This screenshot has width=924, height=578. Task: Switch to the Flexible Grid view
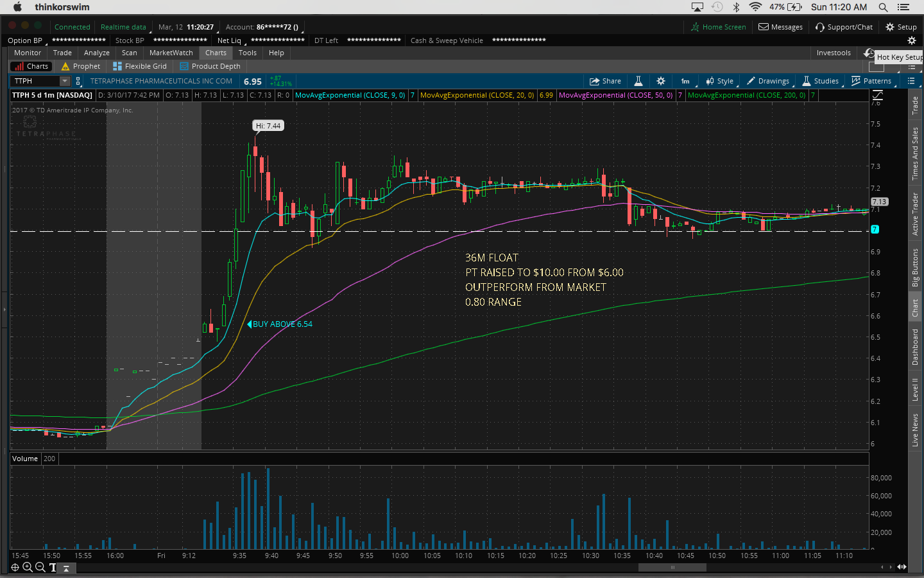(x=140, y=66)
